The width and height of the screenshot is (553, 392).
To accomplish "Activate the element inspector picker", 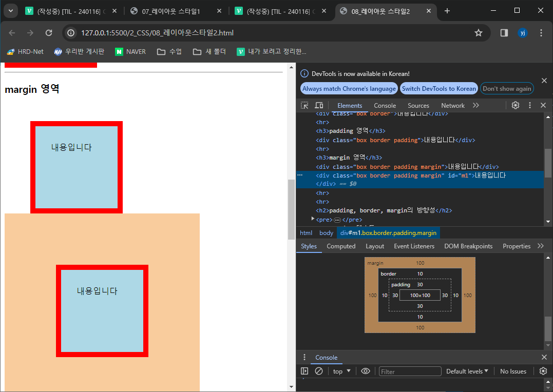I will (304, 105).
